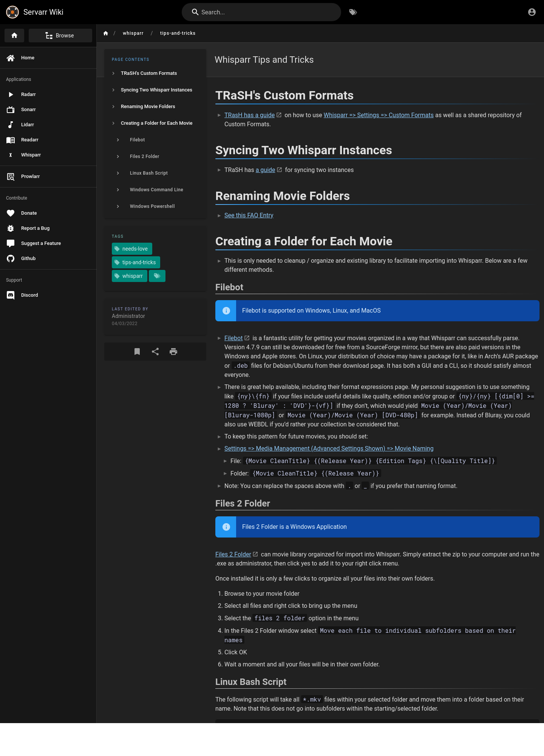Click the Filebot hyperlink in the article

[x=233, y=338]
